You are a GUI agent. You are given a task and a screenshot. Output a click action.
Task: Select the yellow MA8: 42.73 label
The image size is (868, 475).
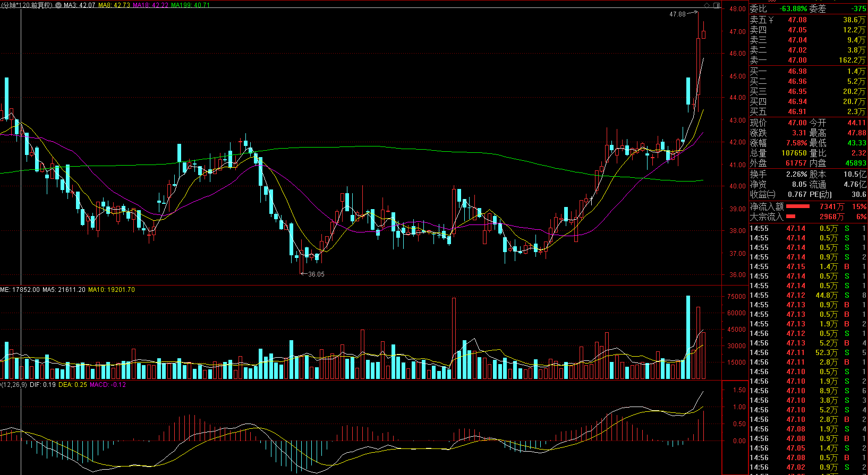[114, 5]
